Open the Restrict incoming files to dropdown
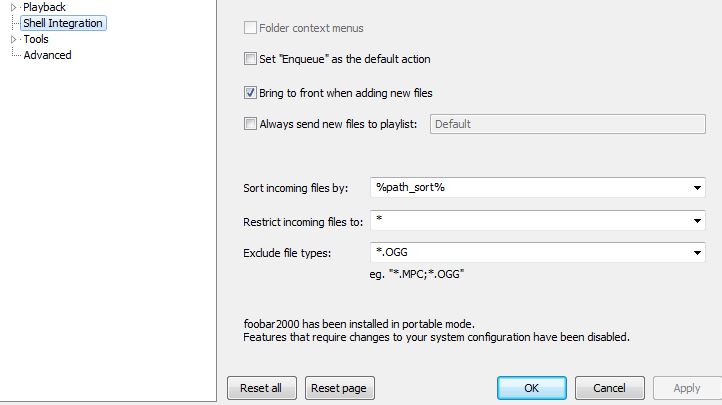 pyautogui.click(x=697, y=221)
